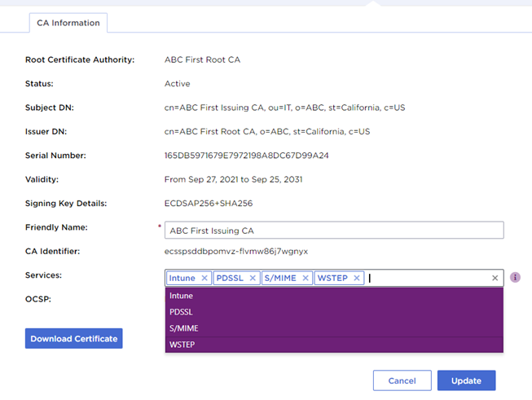This screenshot has width=532, height=400.
Task: Click the Issuer DN value text
Action: (267, 131)
